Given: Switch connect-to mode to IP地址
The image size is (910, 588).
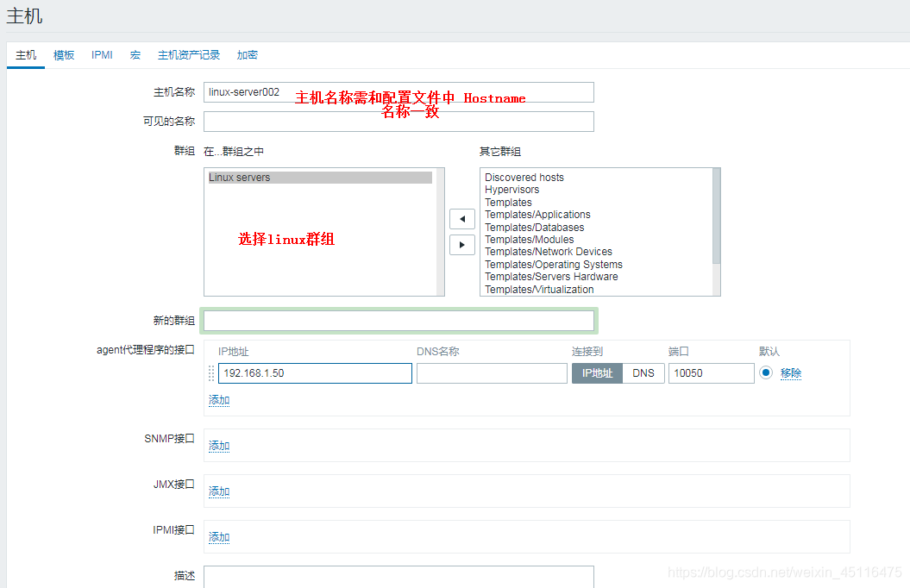Looking at the screenshot, I should [597, 373].
